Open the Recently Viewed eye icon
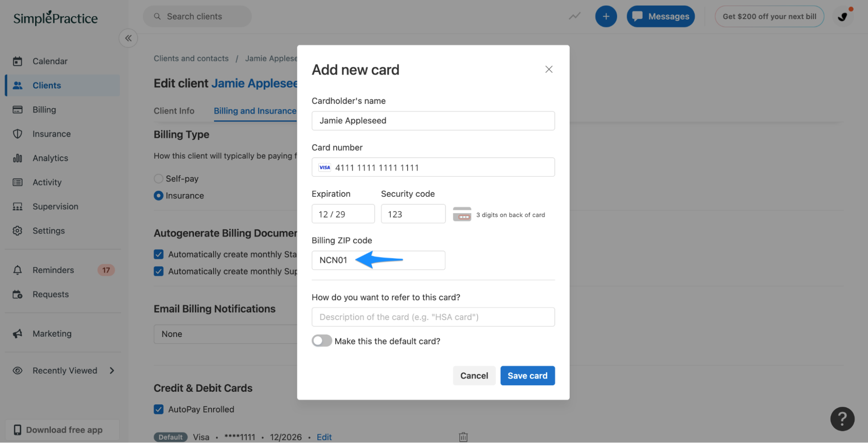Viewport: 868px width, 443px height. click(17, 371)
